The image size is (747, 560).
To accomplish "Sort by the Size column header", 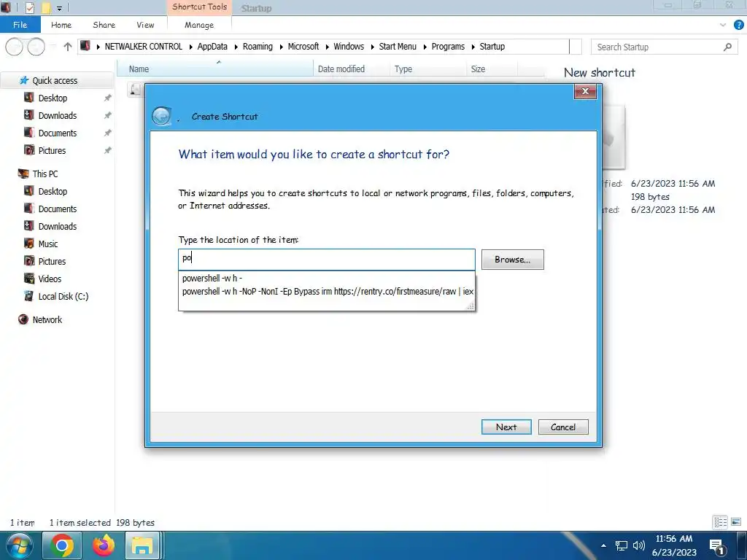I will [x=492, y=69].
